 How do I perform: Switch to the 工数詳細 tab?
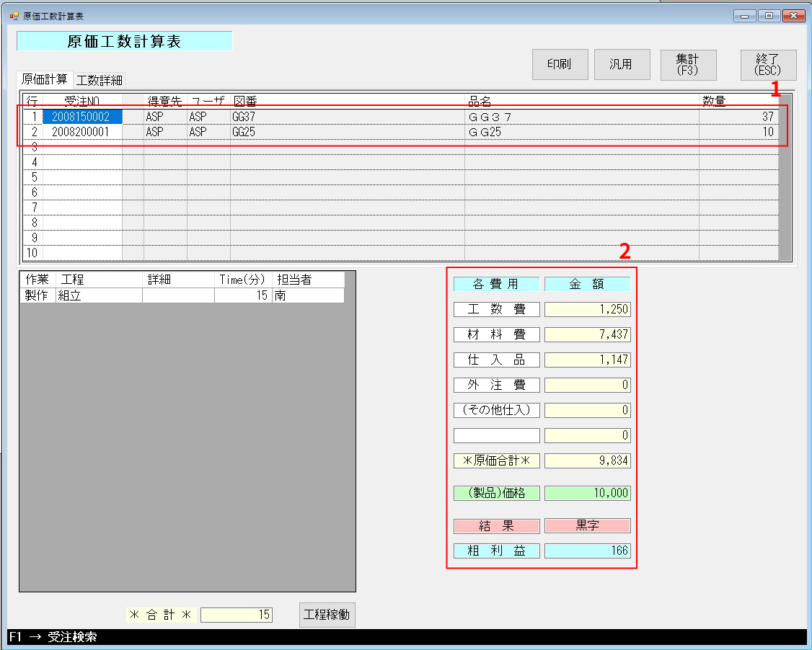coord(100,80)
